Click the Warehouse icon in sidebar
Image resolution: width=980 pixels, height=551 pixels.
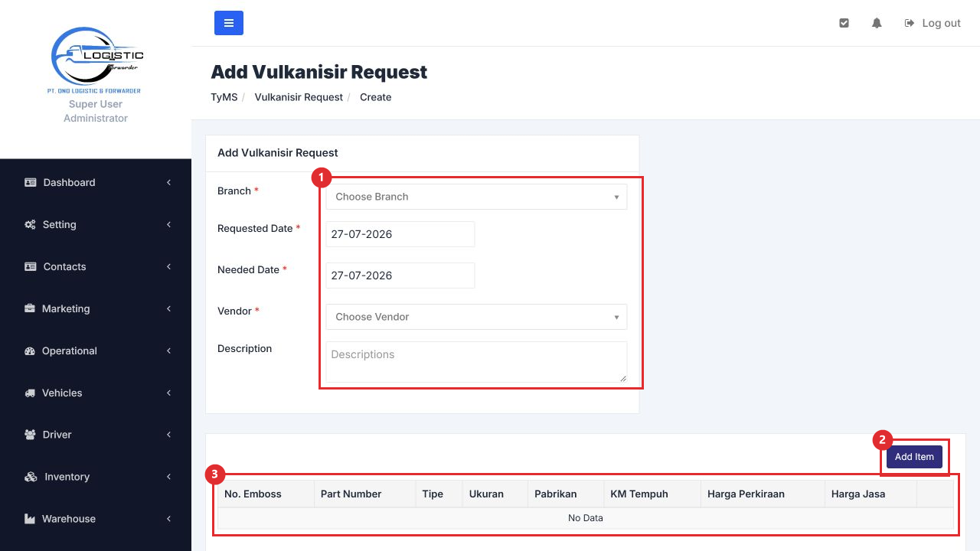(x=30, y=519)
